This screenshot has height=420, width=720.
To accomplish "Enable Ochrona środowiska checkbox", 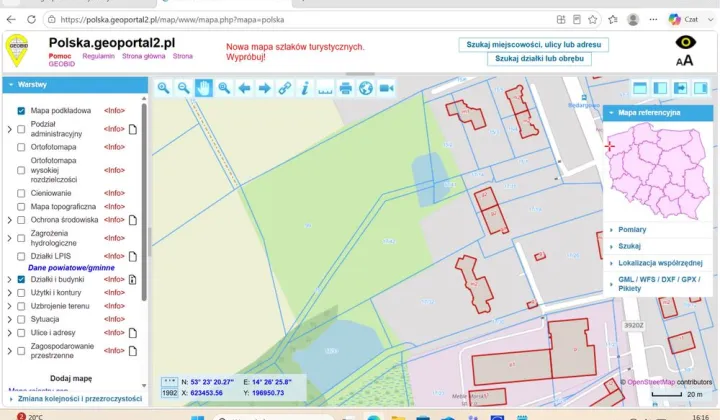I will click(x=21, y=220).
